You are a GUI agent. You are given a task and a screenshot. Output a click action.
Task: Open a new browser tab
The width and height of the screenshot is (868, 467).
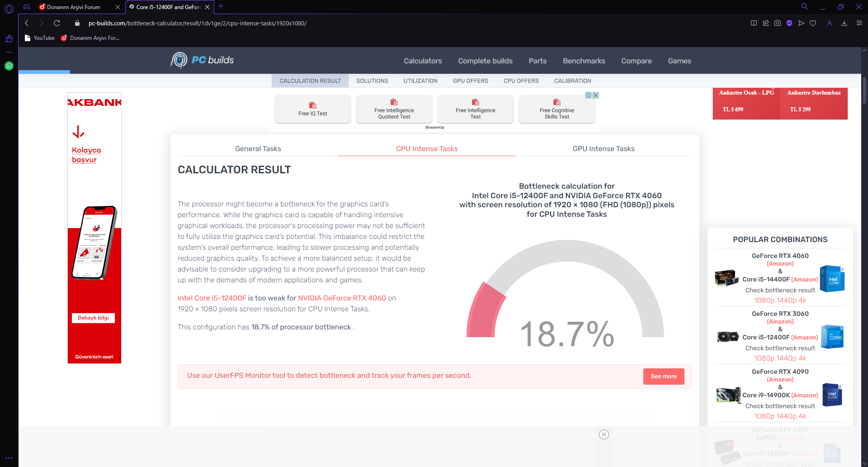(221, 6)
